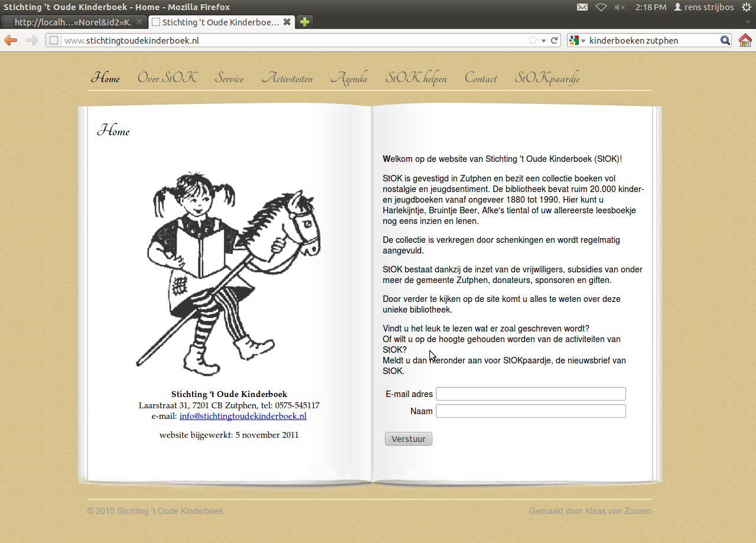Open the mail indicator in the top panel
This screenshot has width=756, height=543.
tap(582, 7)
